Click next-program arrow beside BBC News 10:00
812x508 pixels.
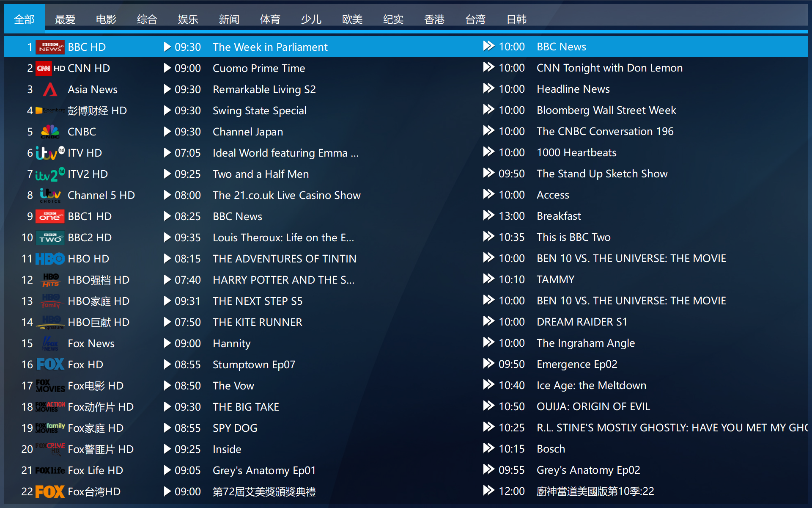(488, 46)
